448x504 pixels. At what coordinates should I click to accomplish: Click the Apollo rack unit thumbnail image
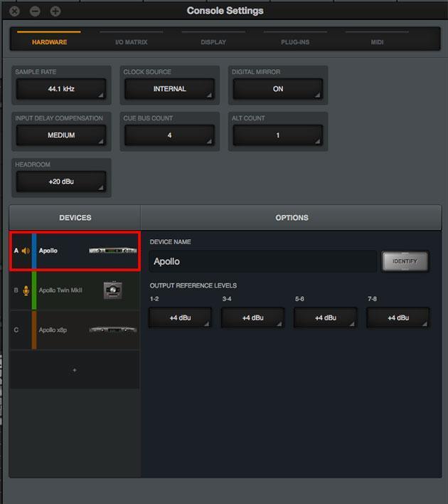coord(113,251)
